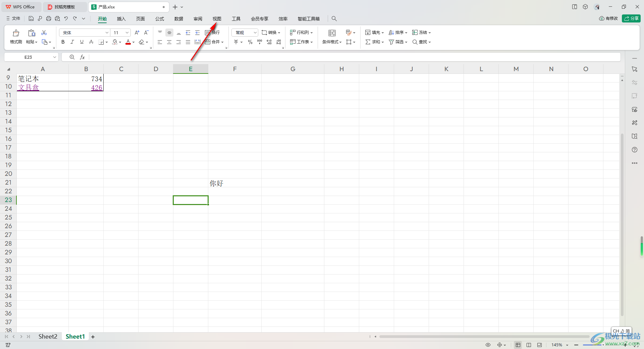Expand the Freeze (冻结) dropdown
The width and height of the screenshot is (644, 349).
430,33
